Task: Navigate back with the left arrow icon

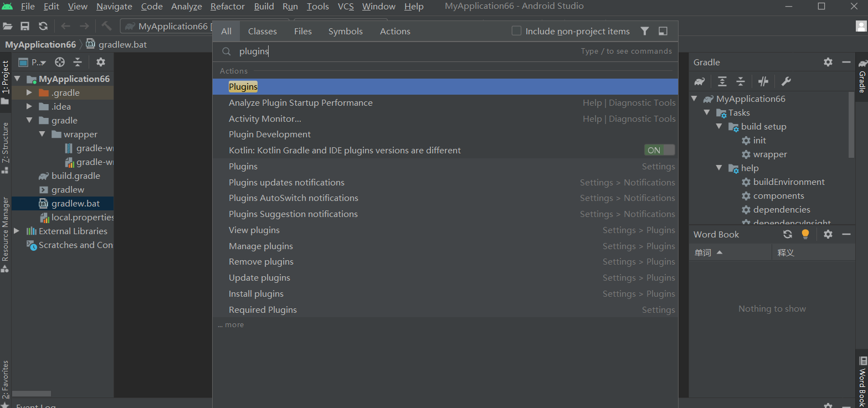Action: (66, 26)
